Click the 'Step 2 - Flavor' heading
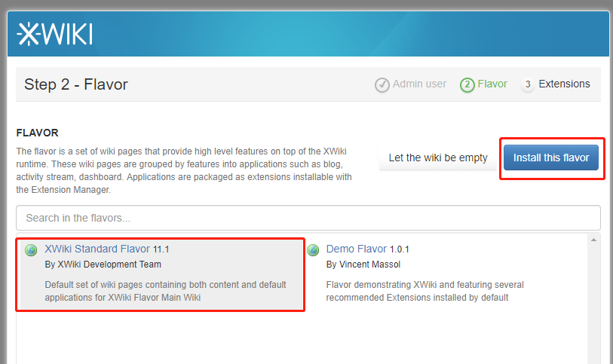613x364 pixels. tap(76, 84)
